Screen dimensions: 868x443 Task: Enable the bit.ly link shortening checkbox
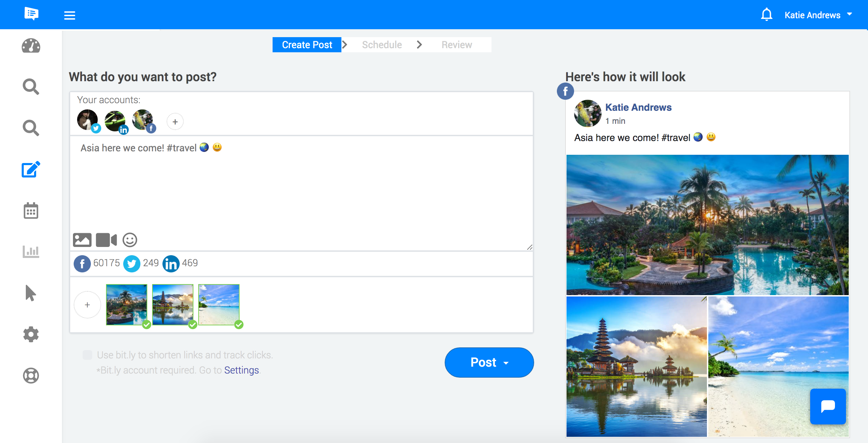[x=87, y=355]
